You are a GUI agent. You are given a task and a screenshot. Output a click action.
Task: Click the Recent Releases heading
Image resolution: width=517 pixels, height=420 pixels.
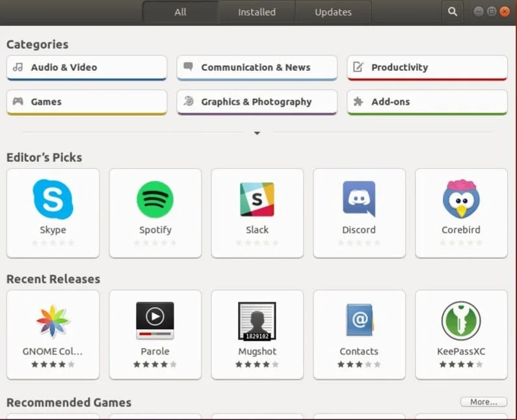point(53,279)
